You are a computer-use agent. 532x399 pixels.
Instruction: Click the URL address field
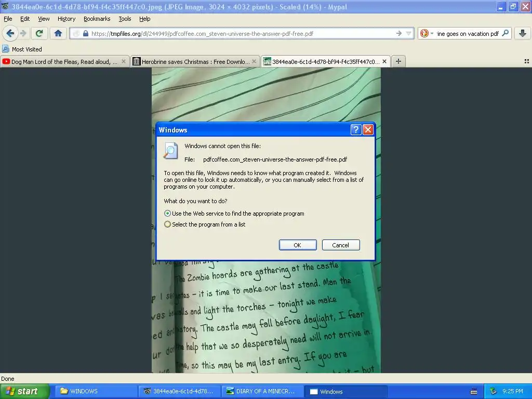(241, 33)
